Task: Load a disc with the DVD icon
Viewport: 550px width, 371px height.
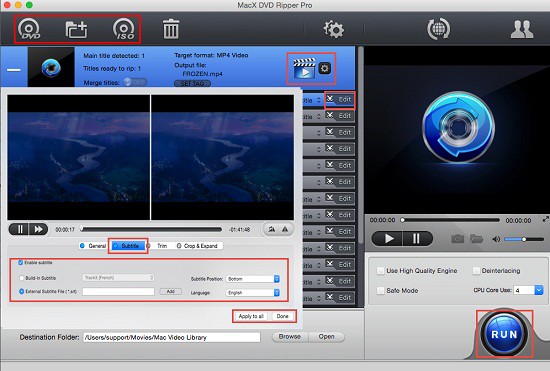Action: click(29, 29)
